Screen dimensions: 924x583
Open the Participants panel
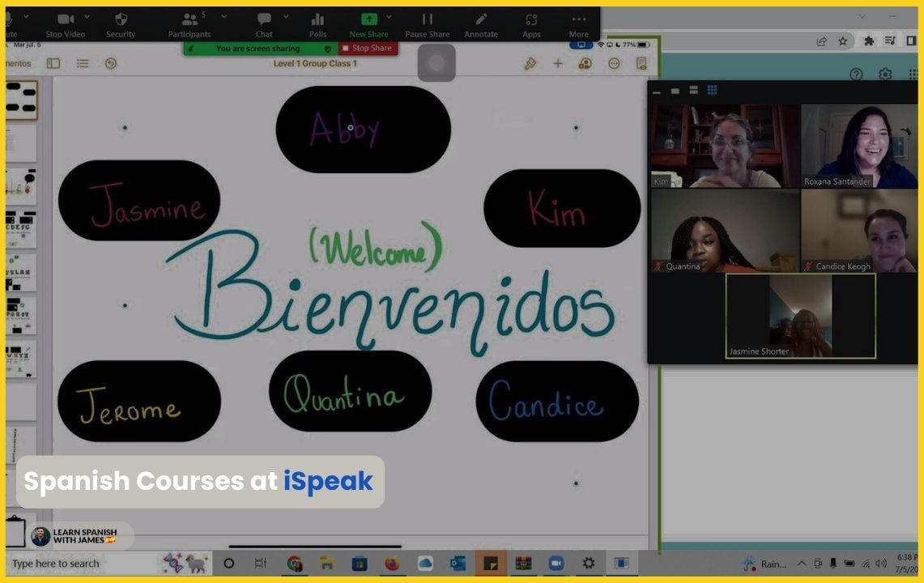pyautogui.click(x=189, y=23)
